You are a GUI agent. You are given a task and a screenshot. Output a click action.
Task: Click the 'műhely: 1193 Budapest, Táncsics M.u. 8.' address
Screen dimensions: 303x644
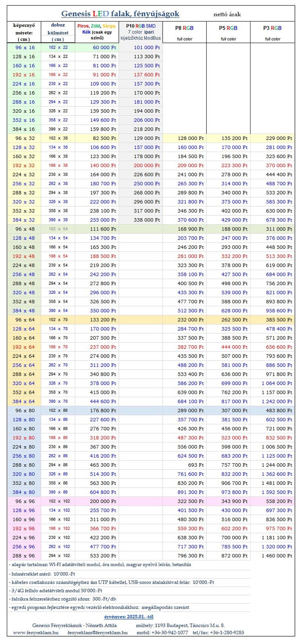(180, 625)
